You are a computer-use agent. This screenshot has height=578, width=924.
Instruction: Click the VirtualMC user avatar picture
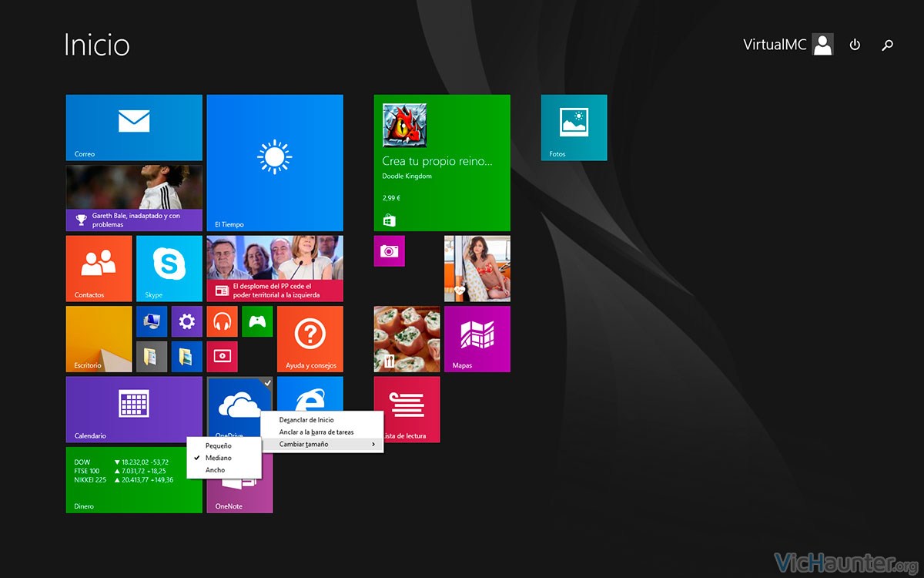[823, 45]
